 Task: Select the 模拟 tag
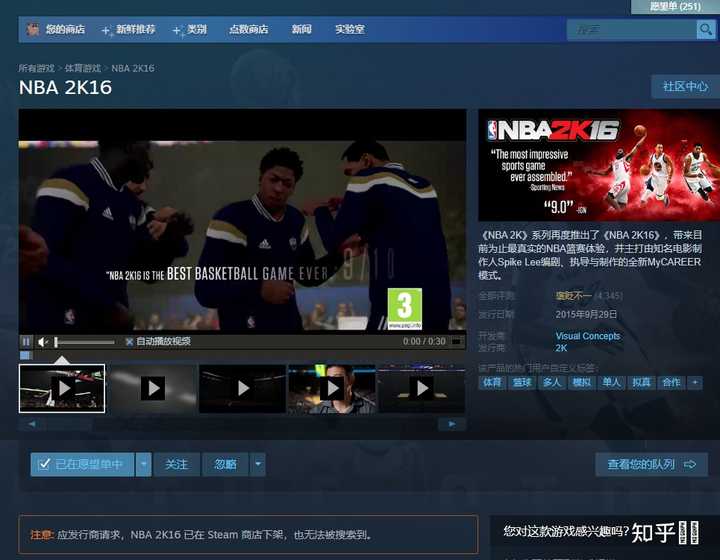(x=581, y=382)
